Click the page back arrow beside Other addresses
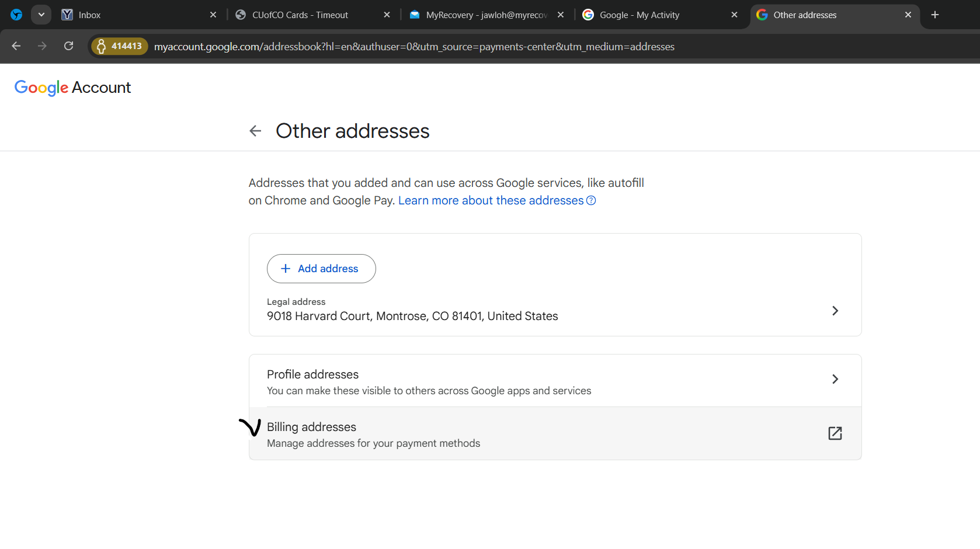The width and height of the screenshot is (980, 549). (x=255, y=131)
